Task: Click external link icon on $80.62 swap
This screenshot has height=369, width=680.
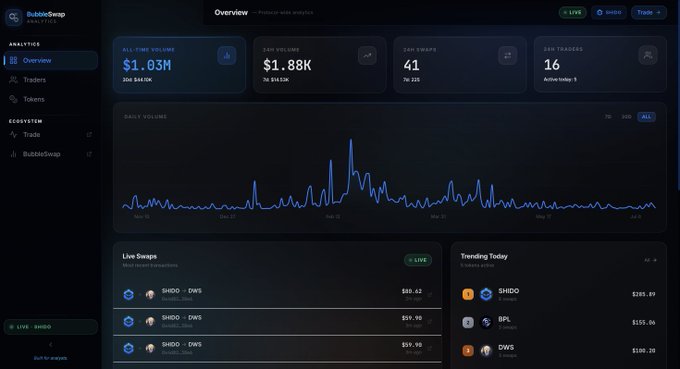Action: click(x=430, y=295)
